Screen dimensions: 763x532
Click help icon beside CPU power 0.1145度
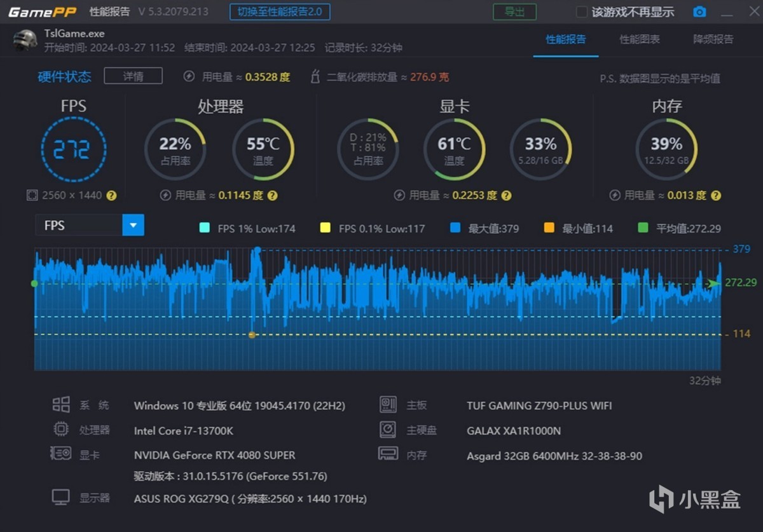tap(273, 196)
